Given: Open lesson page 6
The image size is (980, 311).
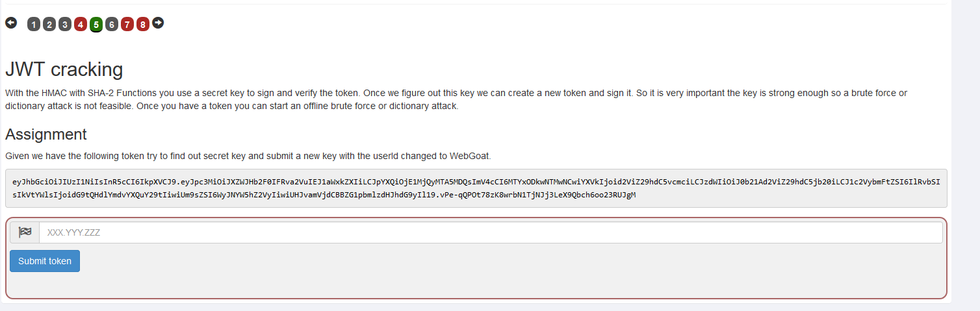Looking at the screenshot, I should (111, 25).
